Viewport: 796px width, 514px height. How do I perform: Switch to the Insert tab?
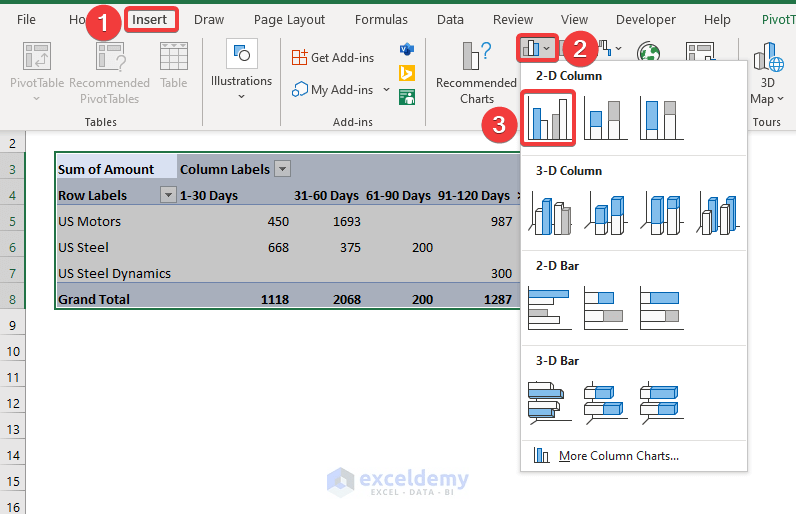tap(150, 20)
